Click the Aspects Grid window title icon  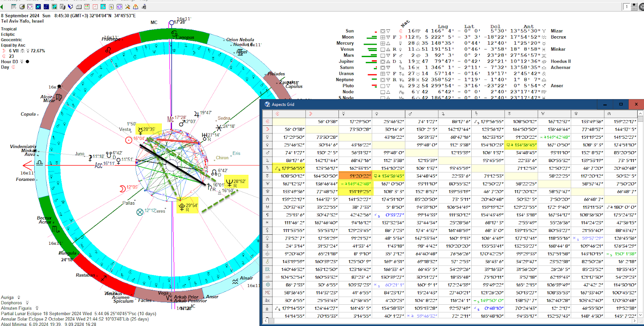pyautogui.click(x=267, y=104)
